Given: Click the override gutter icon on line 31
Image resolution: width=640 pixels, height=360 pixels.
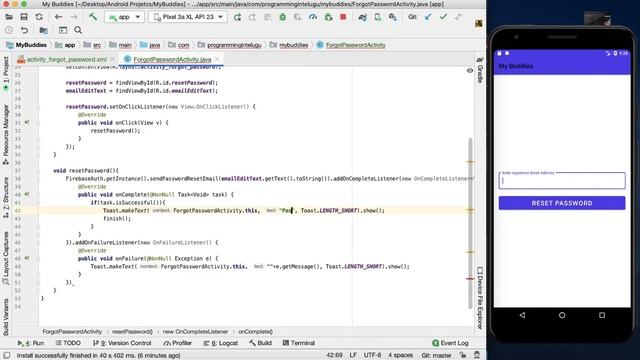Looking at the screenshot, I should [x=27, y=122].
